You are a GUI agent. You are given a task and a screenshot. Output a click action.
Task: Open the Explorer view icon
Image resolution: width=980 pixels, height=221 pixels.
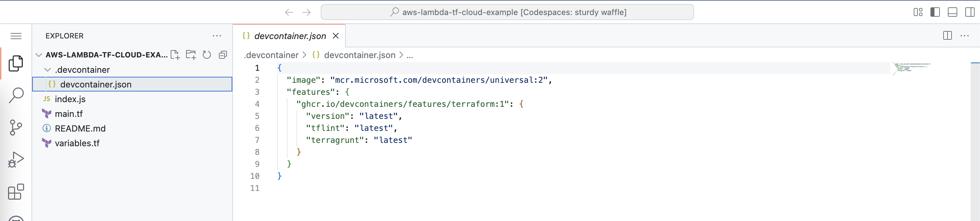click(15, 63)
